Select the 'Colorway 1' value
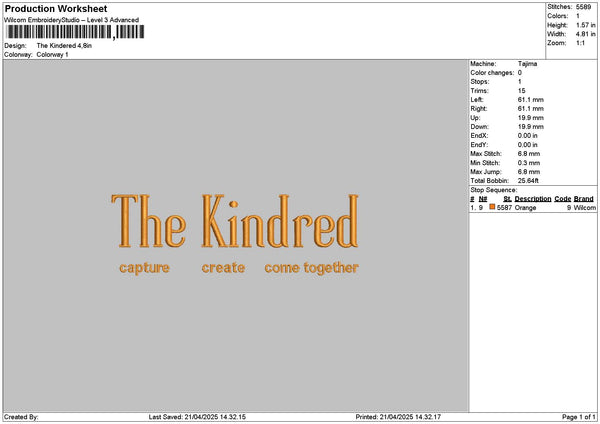Image resolution: width=600 pixels, height=424 pixels. point(52,55)
